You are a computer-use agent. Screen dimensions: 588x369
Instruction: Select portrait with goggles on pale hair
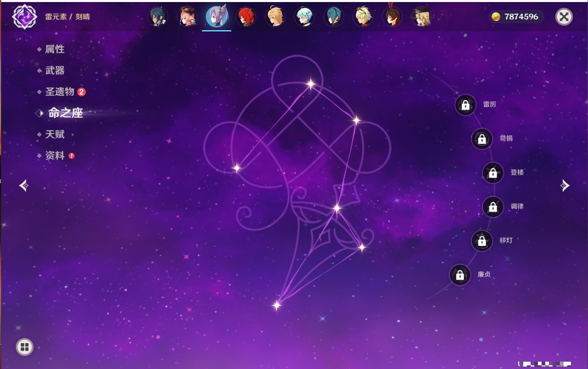point(363,17)
